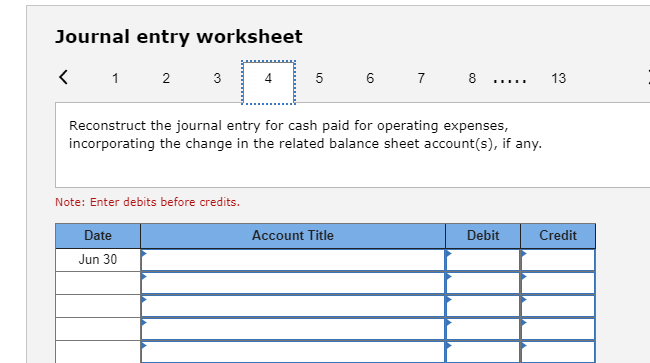This screenshot has width=650, height=363.
Task: Click the 'Journal entry worksheet' heading
Action: coord(179,37)
